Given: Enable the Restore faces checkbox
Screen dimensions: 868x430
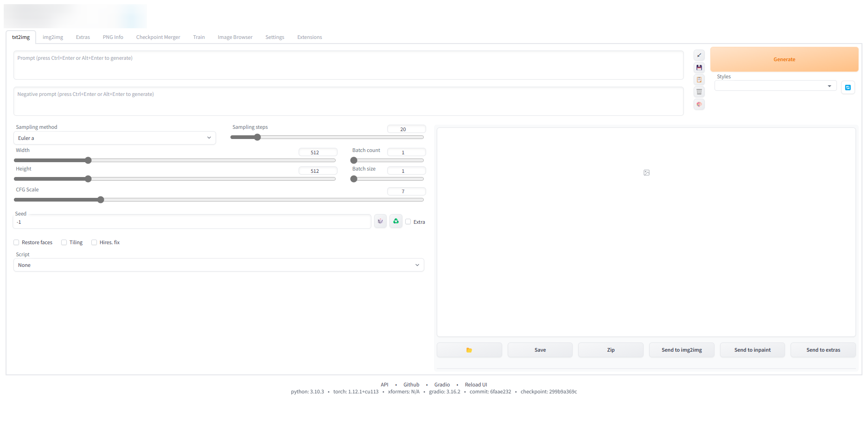Looking at the screenshot, I should click(16, 242).
